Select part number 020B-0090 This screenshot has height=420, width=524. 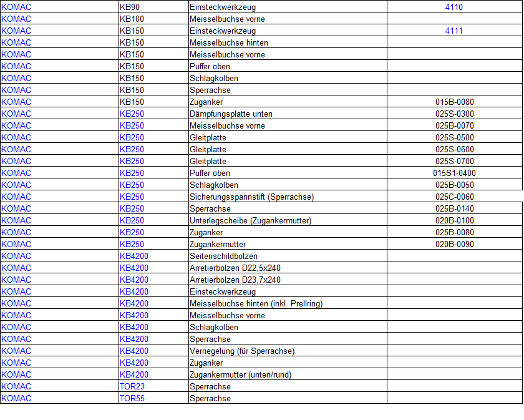[x=455, y=245]
